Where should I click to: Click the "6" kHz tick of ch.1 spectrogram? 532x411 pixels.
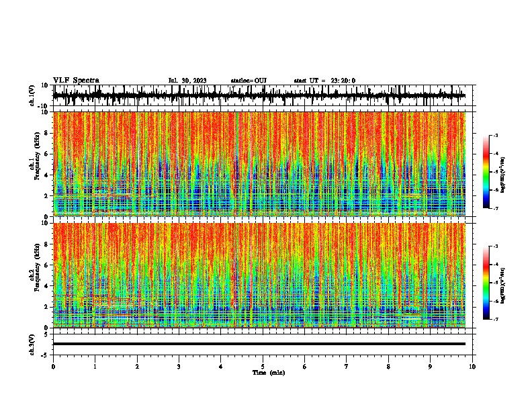[x=47, y=154]
